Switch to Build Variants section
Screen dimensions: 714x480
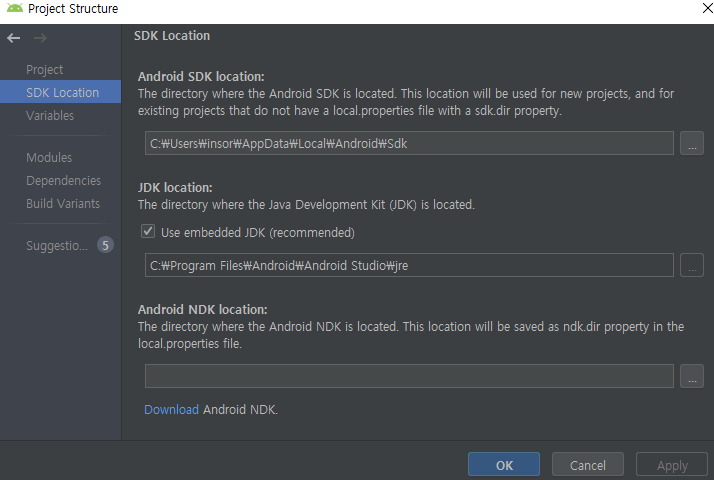[x=63, y=203]
